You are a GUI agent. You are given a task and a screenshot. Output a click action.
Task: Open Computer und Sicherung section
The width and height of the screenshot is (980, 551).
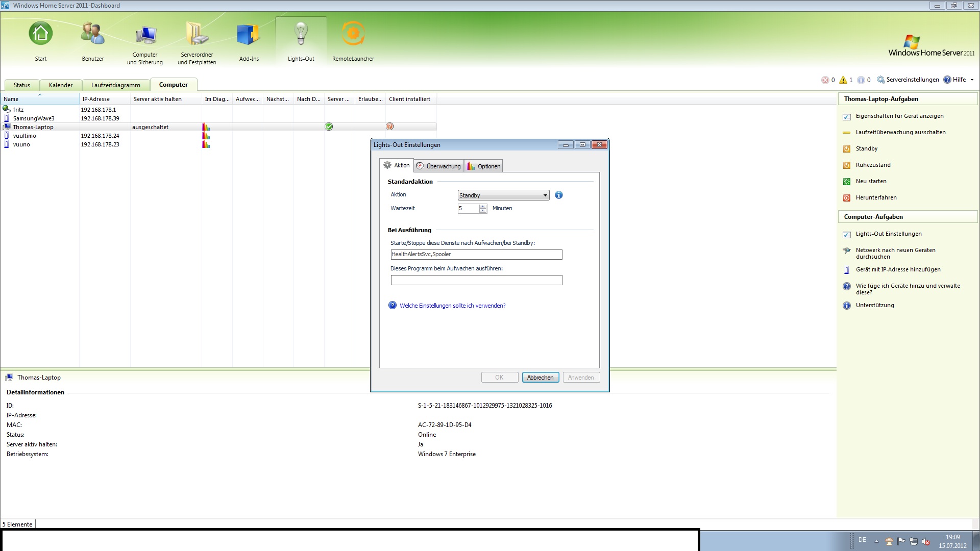pos(145,34)
